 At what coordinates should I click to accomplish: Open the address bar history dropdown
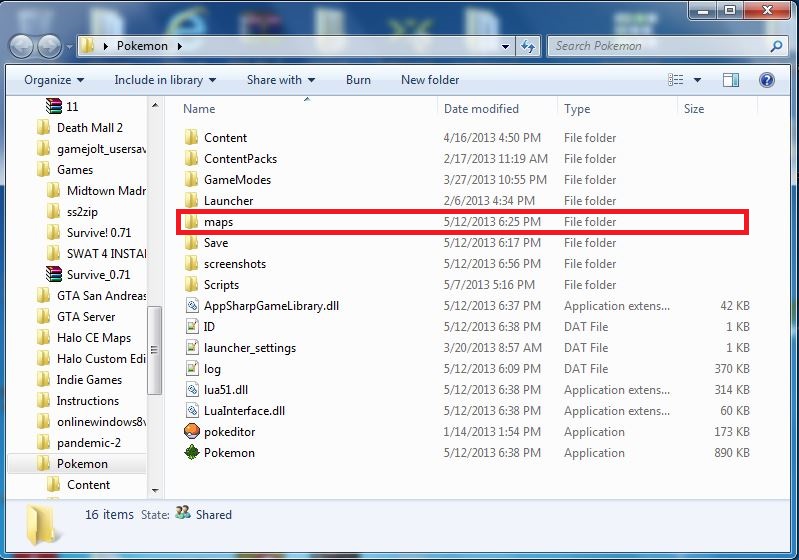(505, 46)
